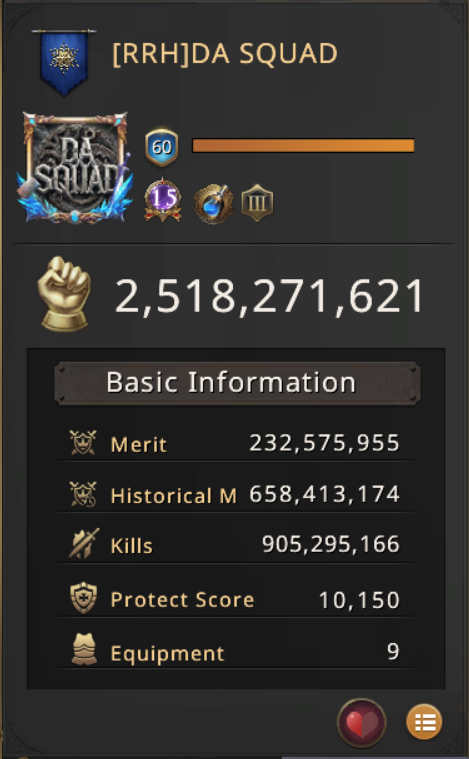This screenshot has width=469, height=759.
Task: Tap the red heart like button
Action: pos(362,723)
